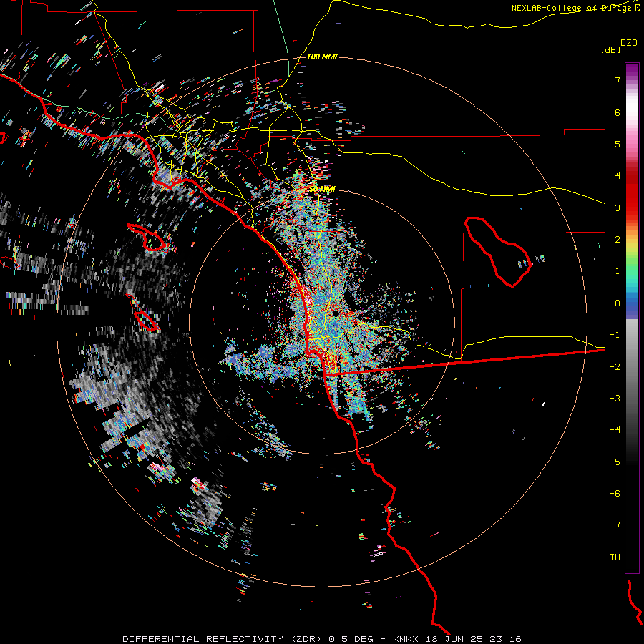Click the black radar site dot at center
The image size is (644, 644).
pyautogui.click(x=336, y=314)
